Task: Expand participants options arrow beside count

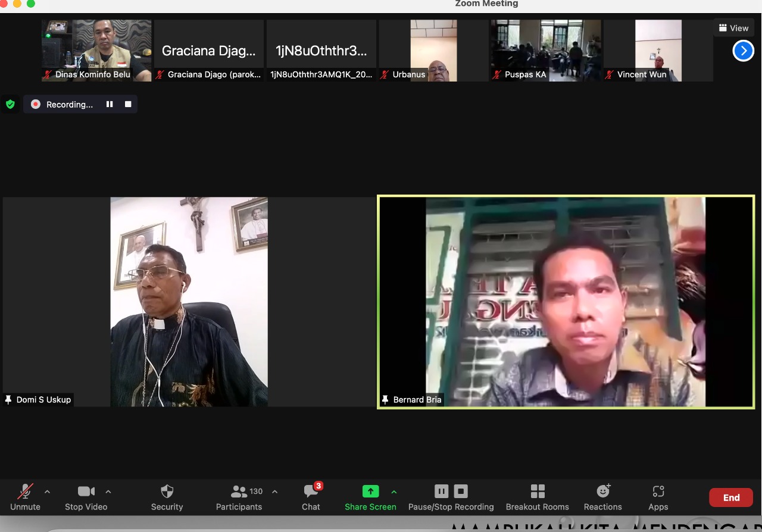Action: (x=274, y=492)
